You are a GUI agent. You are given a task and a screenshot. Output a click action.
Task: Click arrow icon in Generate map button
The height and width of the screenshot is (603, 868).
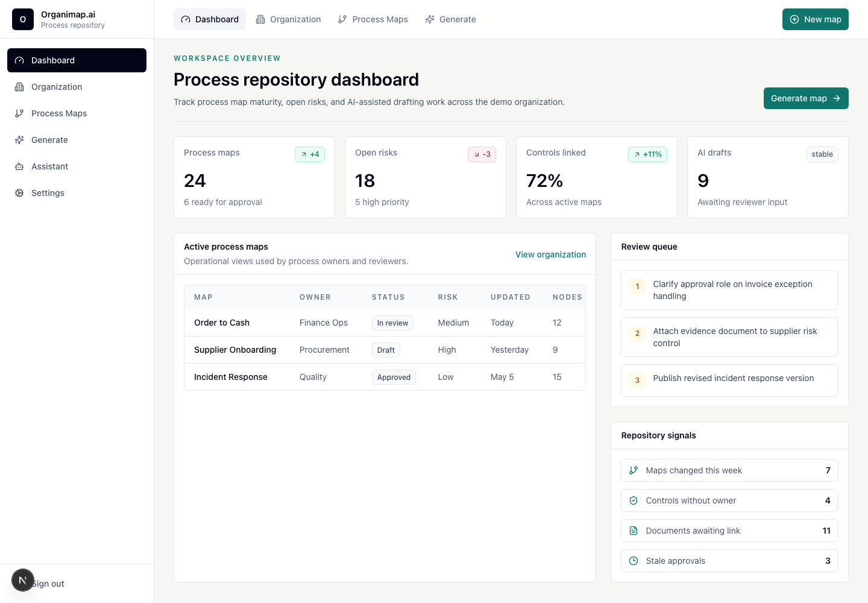coord(837,98)
